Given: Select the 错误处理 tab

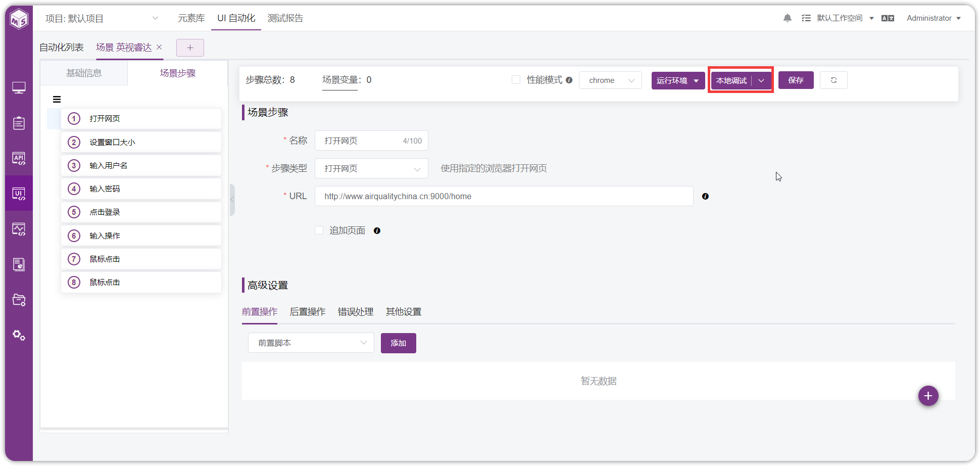Looking at the screenshot, I should 355,312.
